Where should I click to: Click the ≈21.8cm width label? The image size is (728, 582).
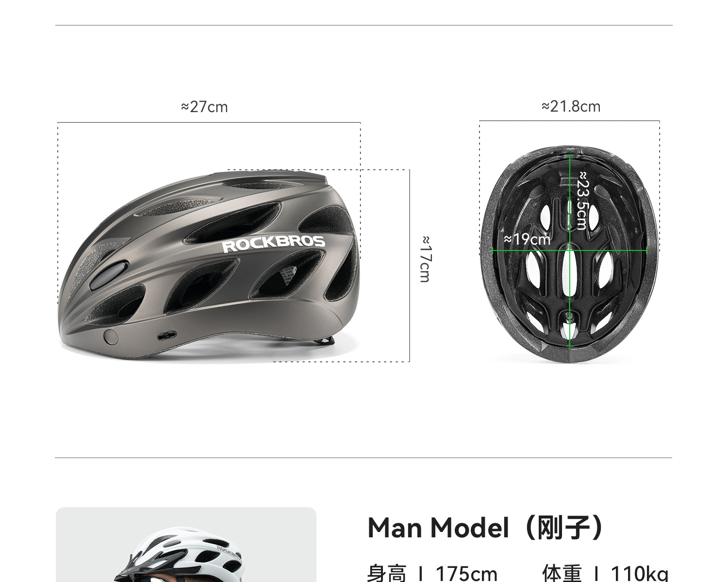coord(571,106)
